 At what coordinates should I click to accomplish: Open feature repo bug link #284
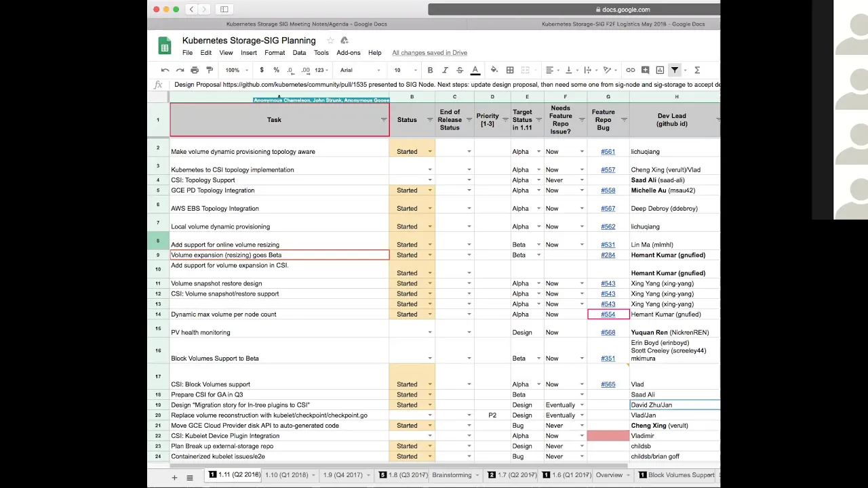(x=608, y=256)
